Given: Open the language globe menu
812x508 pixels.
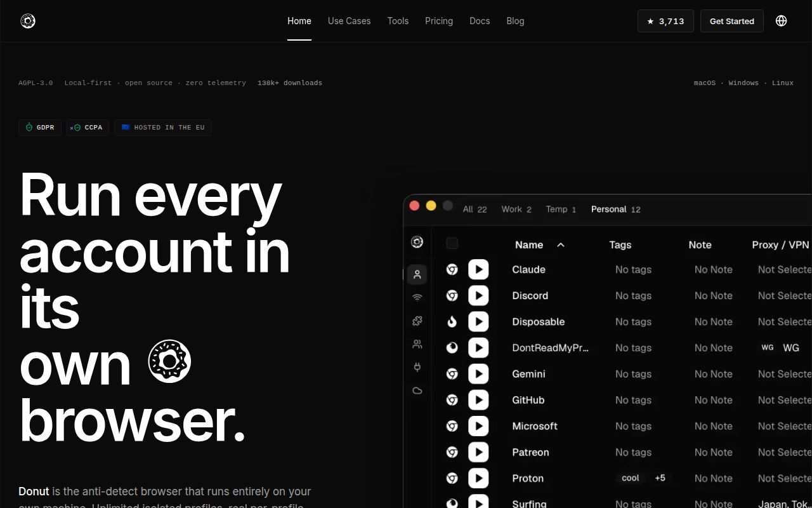Looking at the screenshot, I should tap(782, 21).
